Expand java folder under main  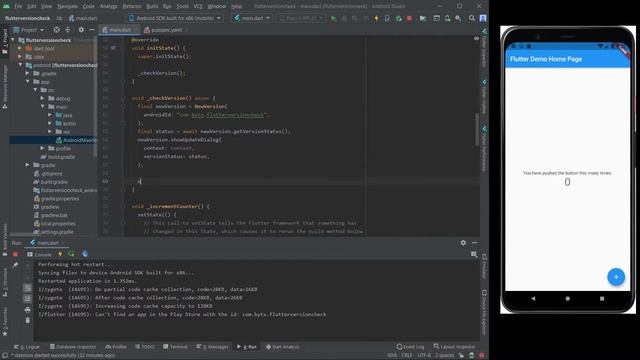pos(50,115)
